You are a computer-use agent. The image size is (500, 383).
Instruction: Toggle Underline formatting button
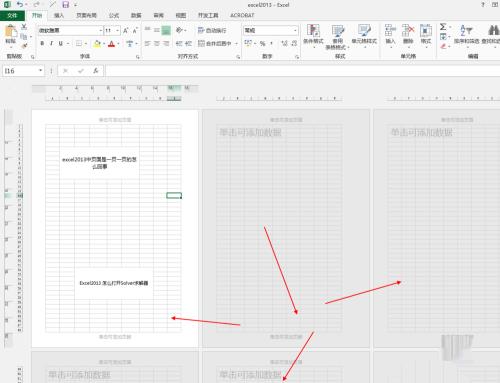click(x=61, y=44)
